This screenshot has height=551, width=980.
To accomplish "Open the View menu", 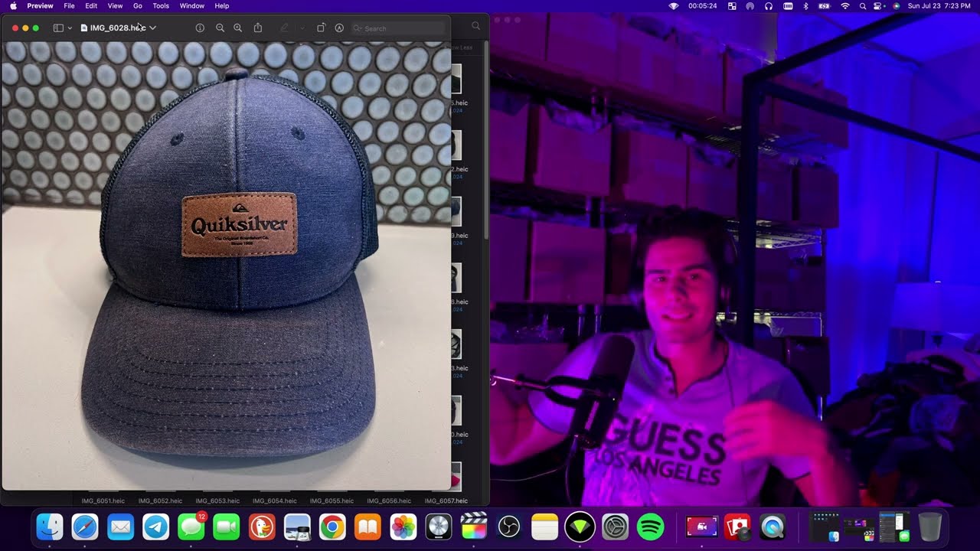I will [115, 6].
